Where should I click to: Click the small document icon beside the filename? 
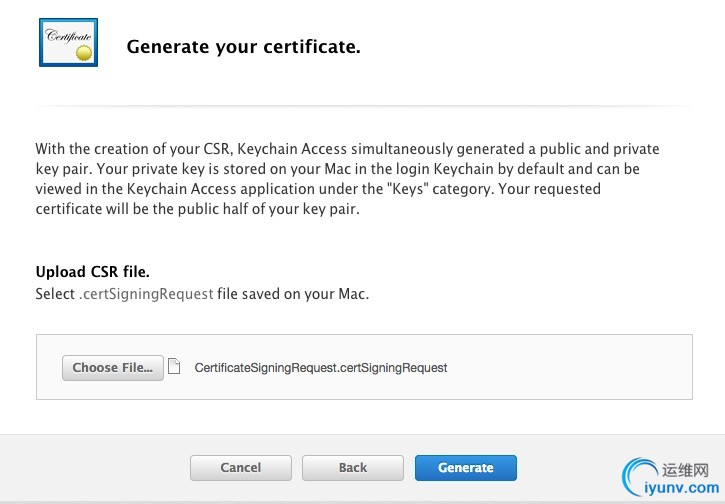(174, 366)
